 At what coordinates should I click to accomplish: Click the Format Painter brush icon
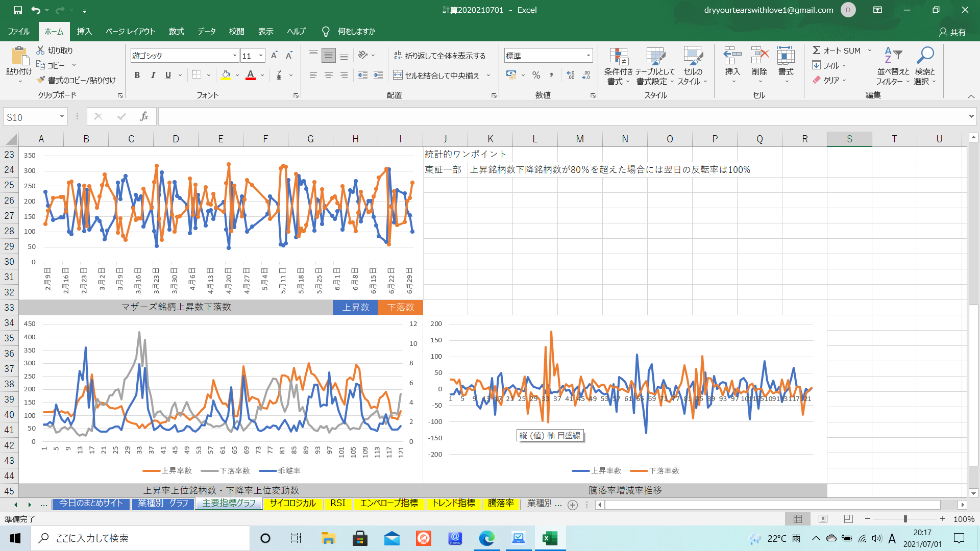click(41, 80)
